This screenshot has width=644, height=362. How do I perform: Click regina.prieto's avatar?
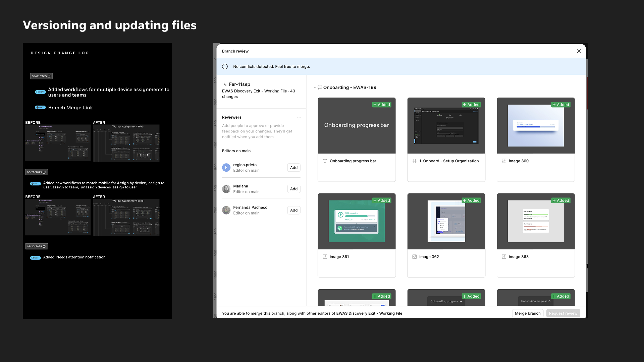click(x=226, y=168)
